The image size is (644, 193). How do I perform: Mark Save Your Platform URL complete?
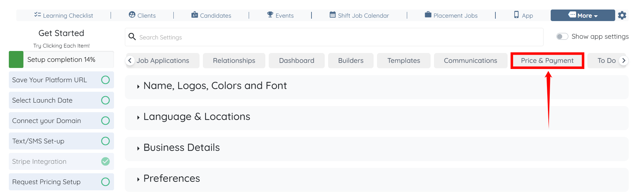coord(106,80)
